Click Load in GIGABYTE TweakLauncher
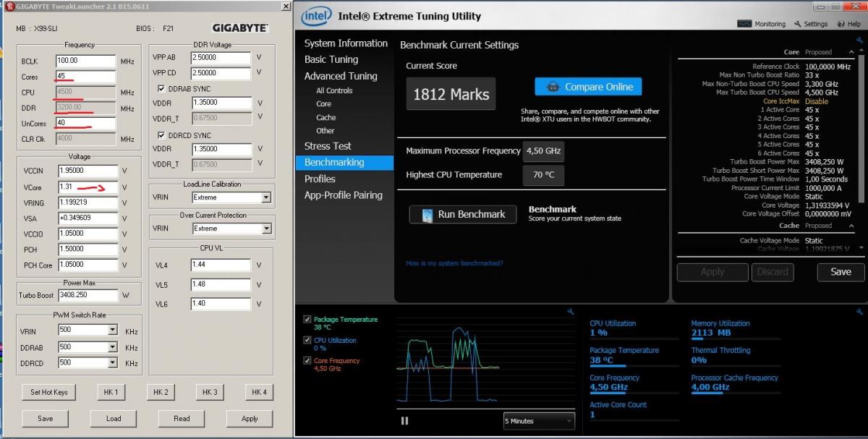Viewport: 868px width, 439px height. click(x=114, y=418)
